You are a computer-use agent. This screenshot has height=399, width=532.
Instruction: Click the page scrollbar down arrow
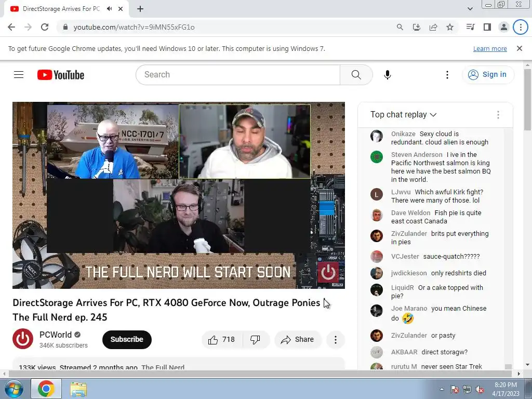click(527, 365)
